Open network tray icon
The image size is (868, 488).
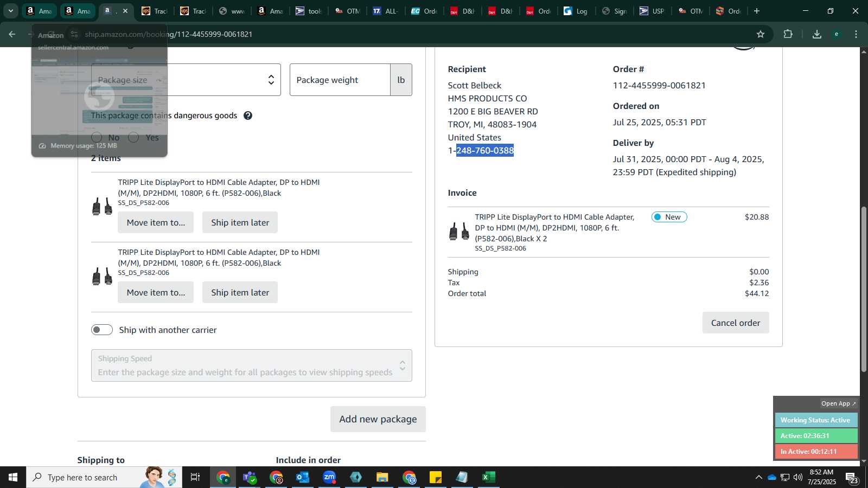tap(785, 477)
